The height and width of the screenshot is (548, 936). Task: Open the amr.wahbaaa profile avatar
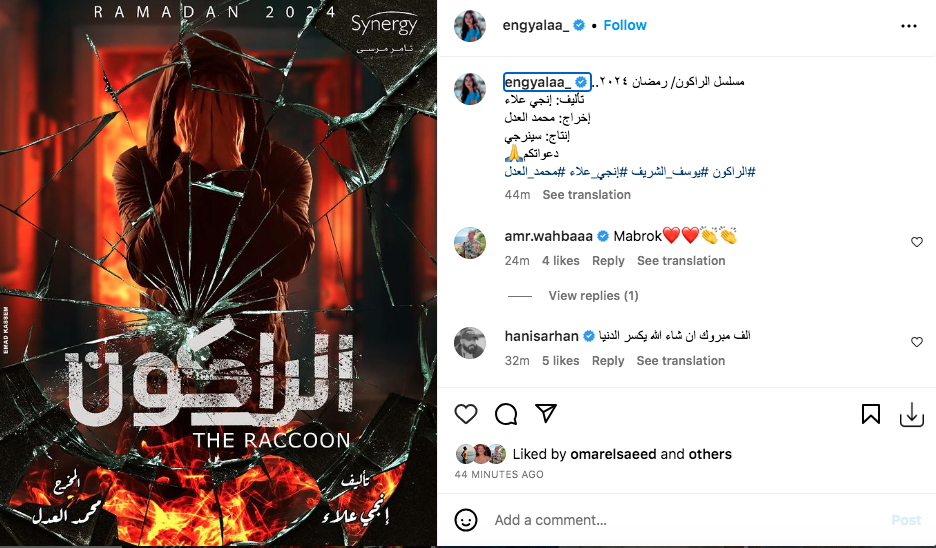(470, 242)
